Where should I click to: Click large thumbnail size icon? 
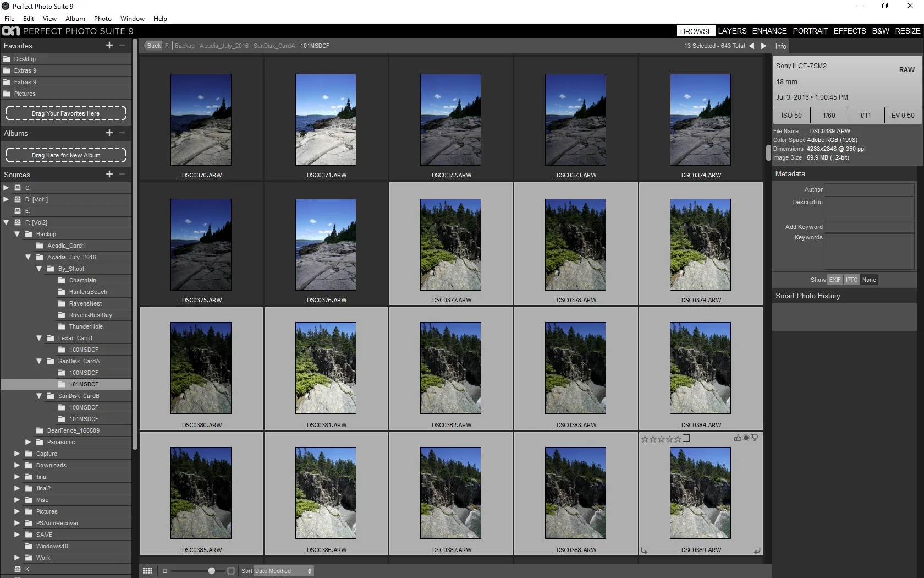[231, 571]
